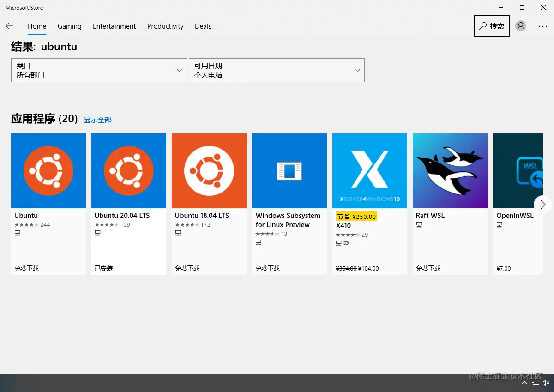Switch to the Gaming tab

(x=70, y=26)
